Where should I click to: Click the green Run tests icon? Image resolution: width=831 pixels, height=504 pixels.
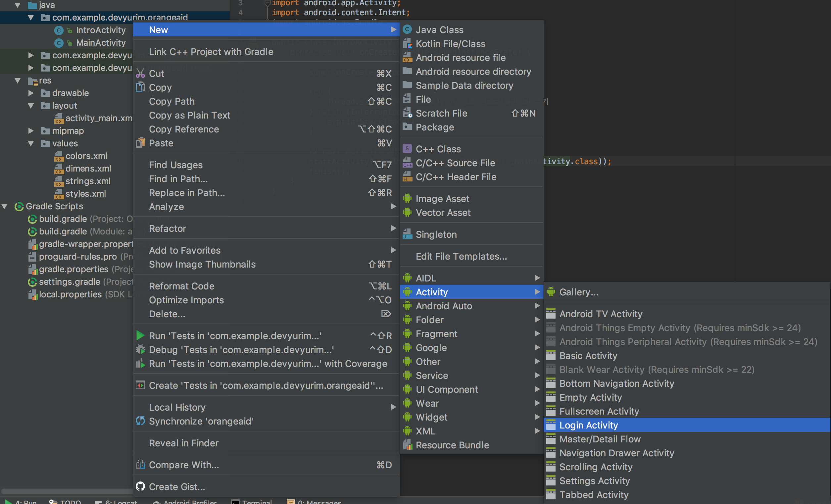[x=140, y=335]
